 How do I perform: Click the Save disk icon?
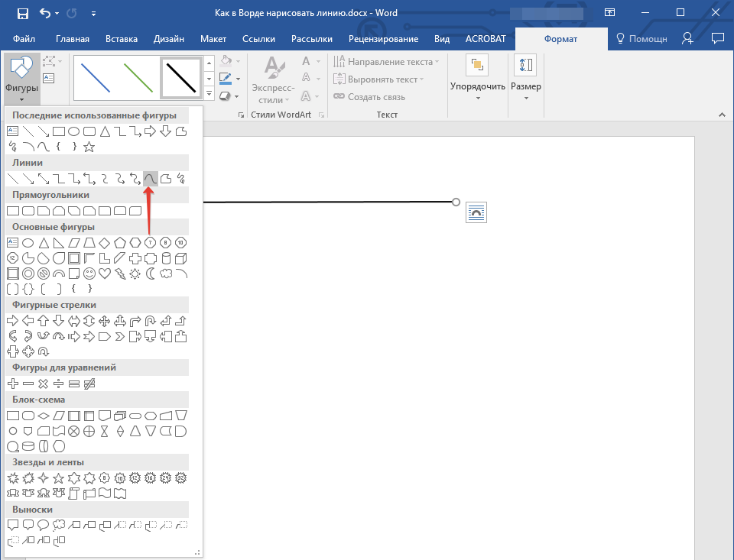pos(22,13)
